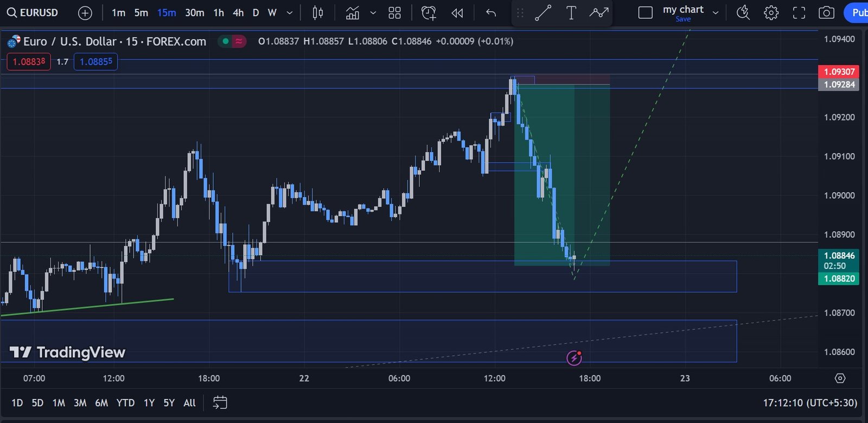Open the layout templates grid
The image size is (868, 423).
[x=394, y=12]
